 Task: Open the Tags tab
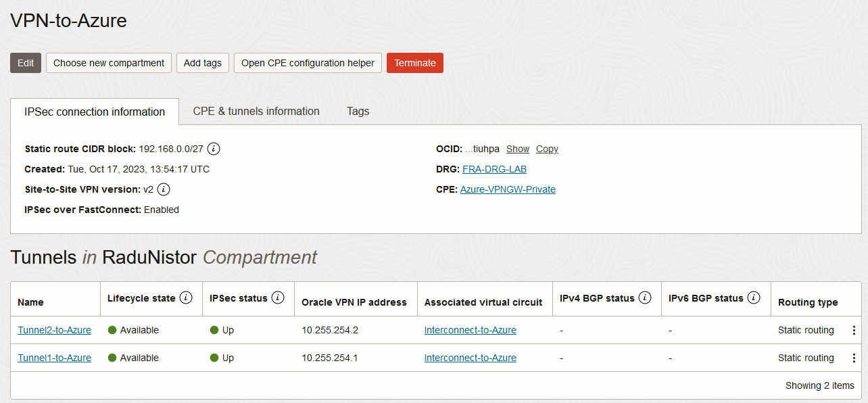(x=358, y=112)
